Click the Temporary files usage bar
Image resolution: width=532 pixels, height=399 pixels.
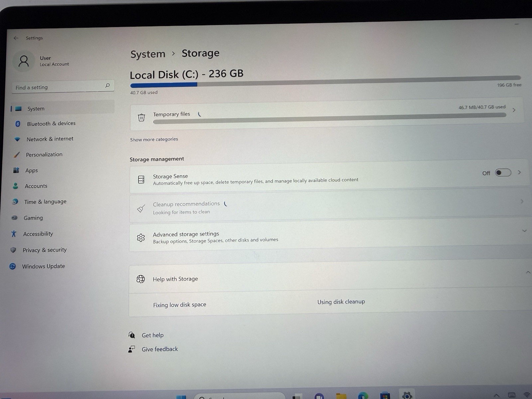click(x=330, y=118)
